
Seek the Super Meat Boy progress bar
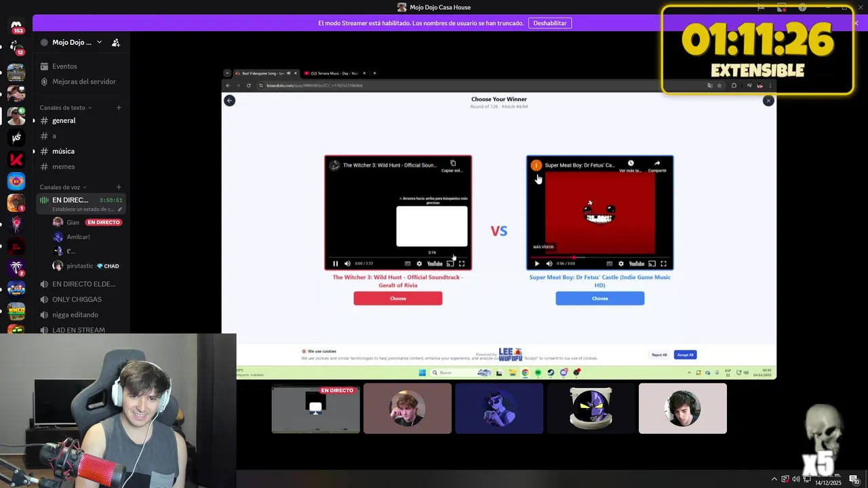[600, 258]
